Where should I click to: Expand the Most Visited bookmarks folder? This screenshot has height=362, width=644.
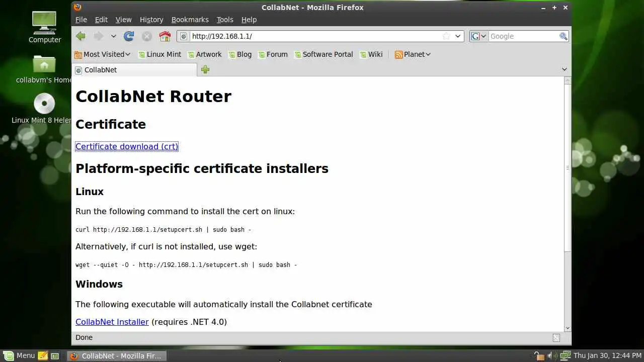[102, 54]
